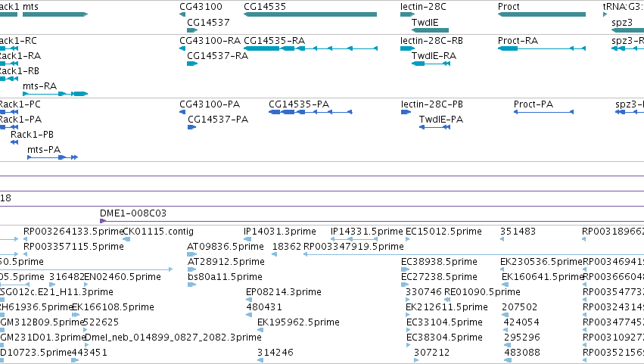Click the EK166108.5prime EST label

point(113,307)
